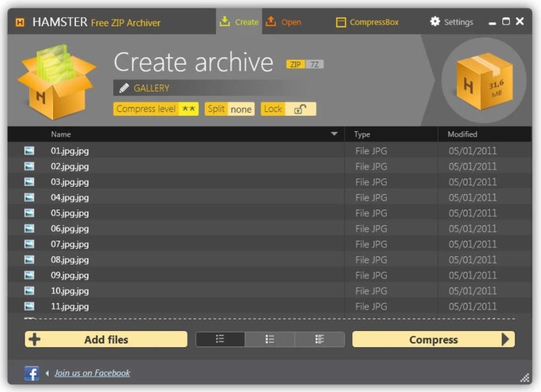Select the 7Z archive format
Screen dimensions: 541x392
point(315,65)
